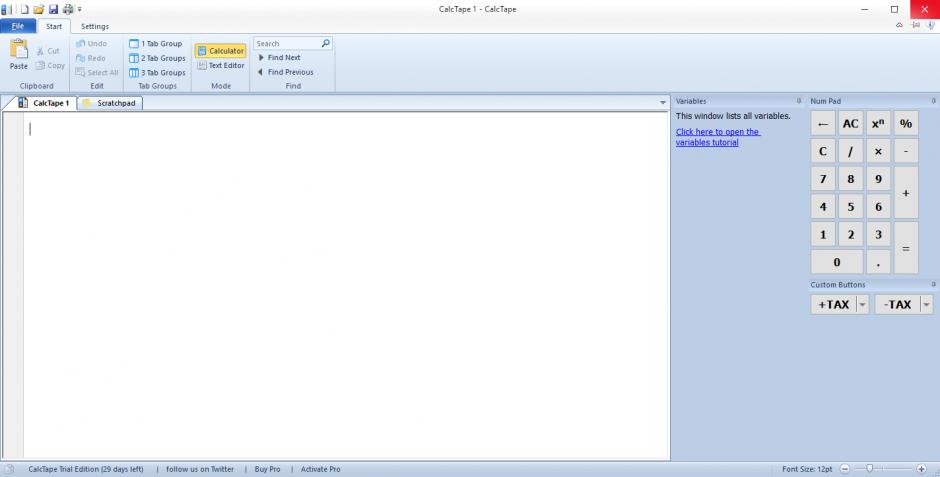The height and width of the screenshot is (477, 940).
Task: Choose 2 Tab Groups layout
Action: click(x=158, y=58)
